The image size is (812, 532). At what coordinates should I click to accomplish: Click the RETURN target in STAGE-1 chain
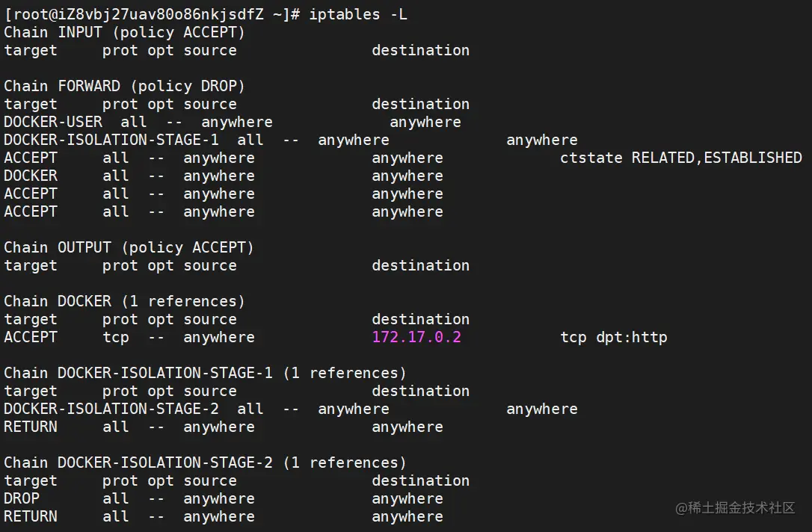pyautogui.click(x=31, y=427)
